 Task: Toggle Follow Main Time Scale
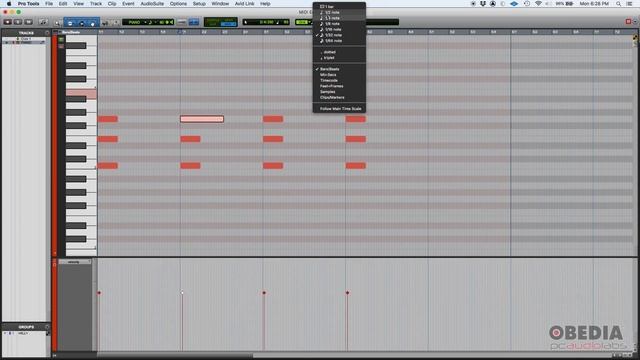tap(339, 109)
